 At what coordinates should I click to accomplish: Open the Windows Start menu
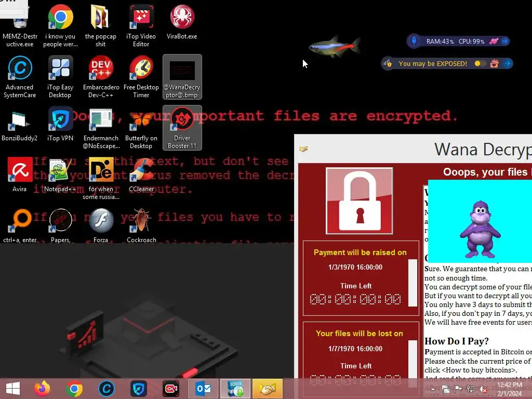[x=13, y=389]
